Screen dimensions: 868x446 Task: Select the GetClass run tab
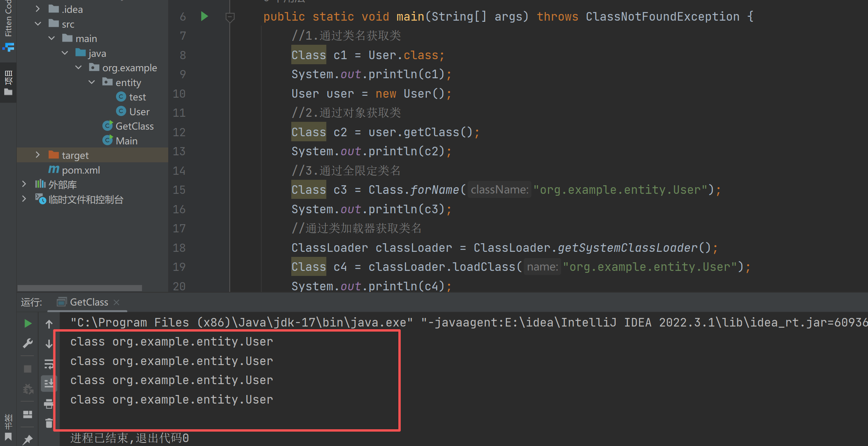click(x=88, y=302)
